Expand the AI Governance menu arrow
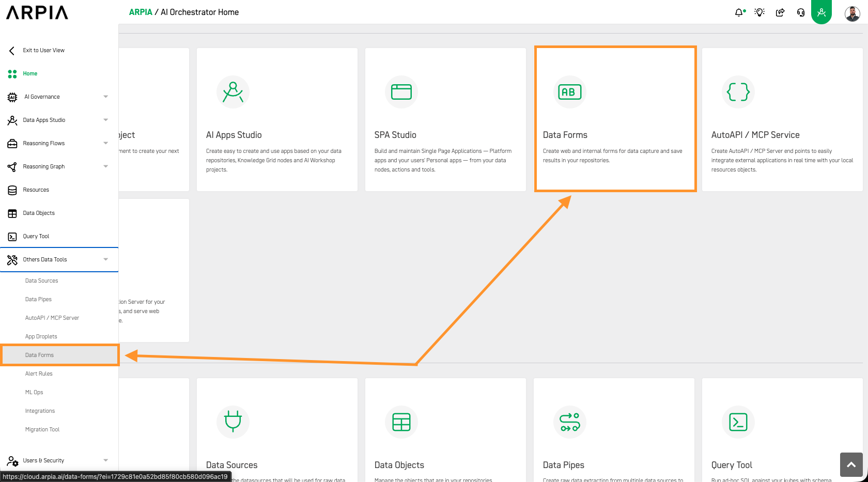Image resolution: width=868 pixels, height=482 pixels. coord(106,97)
